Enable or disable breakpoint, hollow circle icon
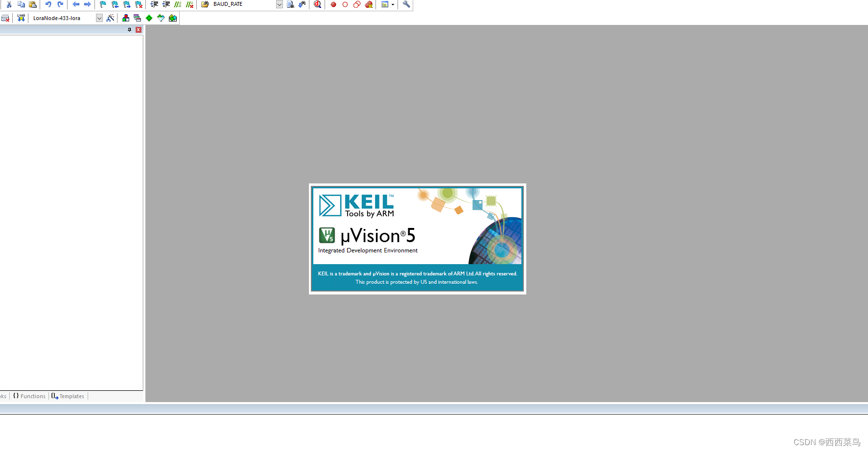The width and height of the screenshot is (868, 451). pyautogui.click(x=345, y=4)
